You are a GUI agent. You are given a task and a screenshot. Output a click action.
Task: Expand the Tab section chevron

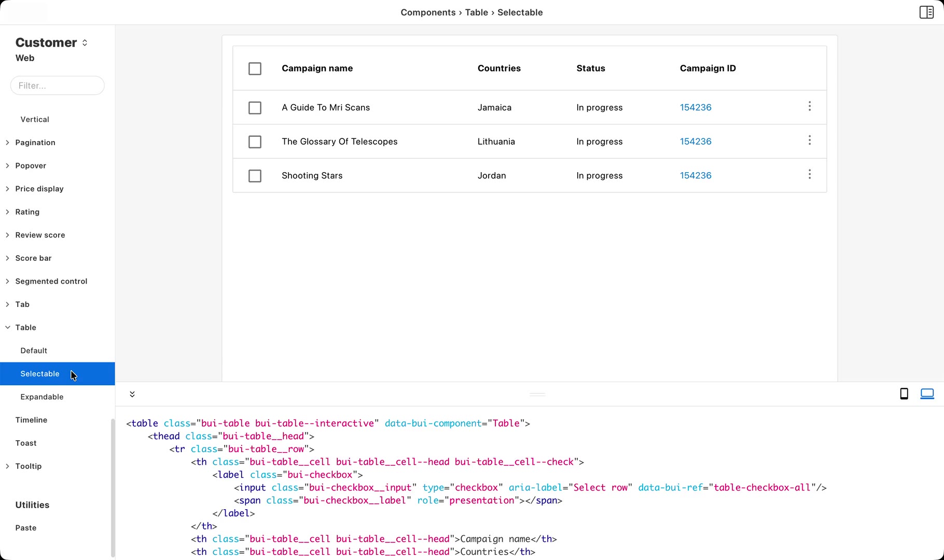tap(7, 304)
